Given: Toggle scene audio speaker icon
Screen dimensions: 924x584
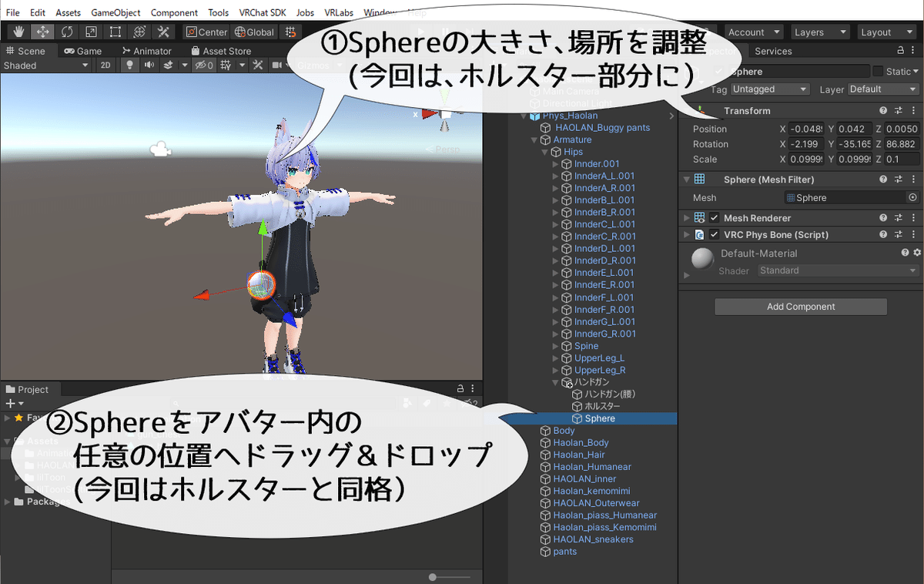Looking at the screenshot, I should 149,65.
